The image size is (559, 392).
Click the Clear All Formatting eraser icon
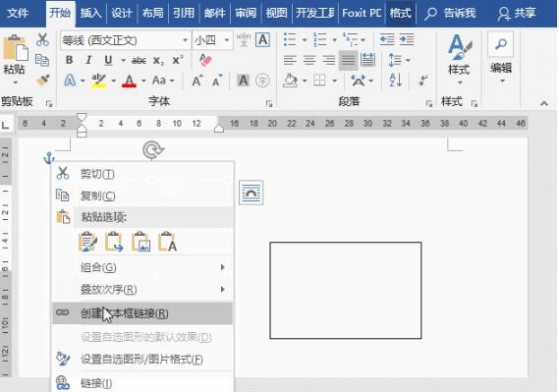pos(205,60)
